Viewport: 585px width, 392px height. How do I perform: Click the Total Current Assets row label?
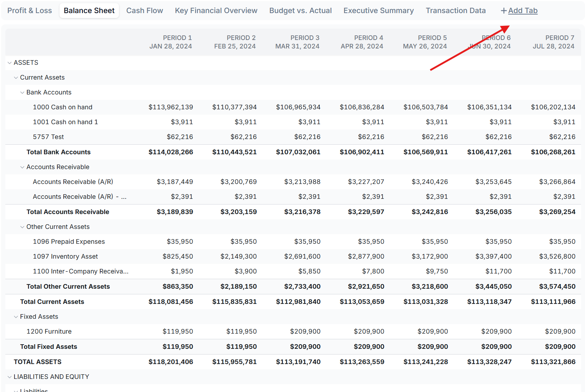52,302
